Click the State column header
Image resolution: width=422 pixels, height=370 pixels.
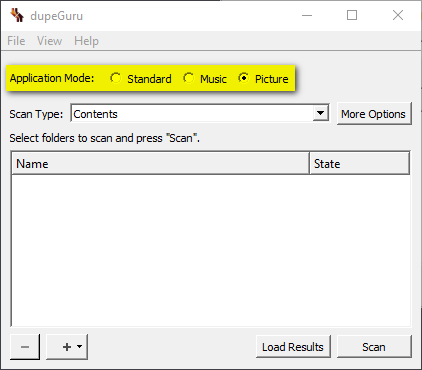(359, 163)
